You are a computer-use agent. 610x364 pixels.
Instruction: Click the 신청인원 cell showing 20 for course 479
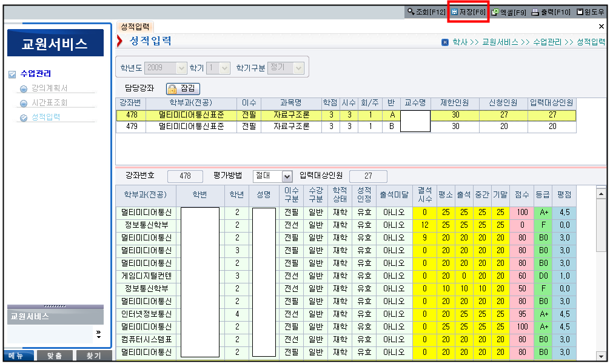pos(503,127)
